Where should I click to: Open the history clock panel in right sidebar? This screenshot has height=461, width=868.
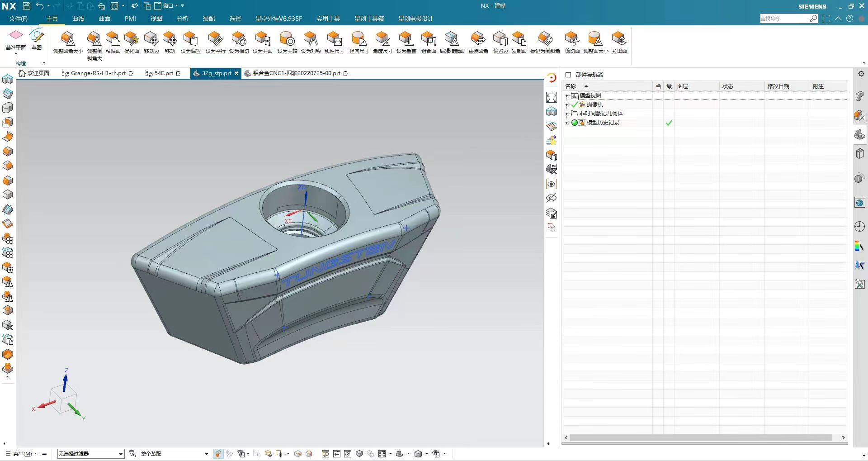click(x=859, y=227)
